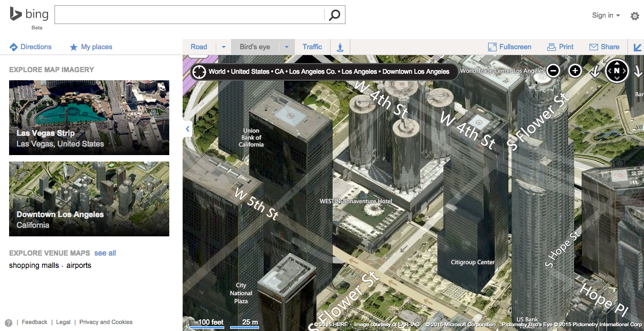Viewport: 644px width, 331px height.
Task: Open the Feedback link
Action: click(35, 322)
